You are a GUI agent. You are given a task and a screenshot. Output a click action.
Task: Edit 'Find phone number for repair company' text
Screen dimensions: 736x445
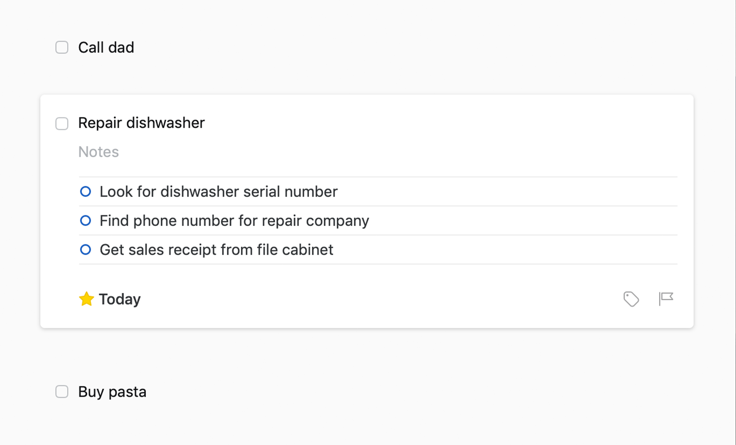pyautogui.click(x=234, y=221)
